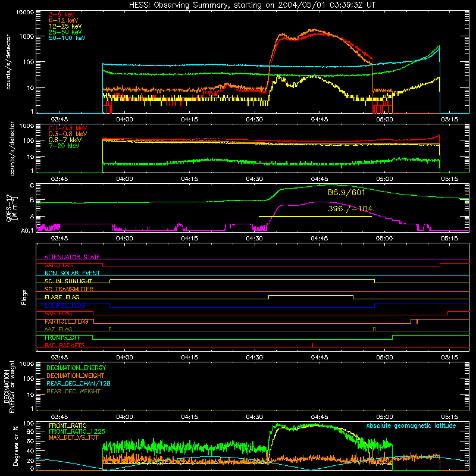Image resolution: width=476 pixels, height=476 pixels.
Task: Click the REAR_DEC_WEIGHT legend label
Action: [73, 392]
